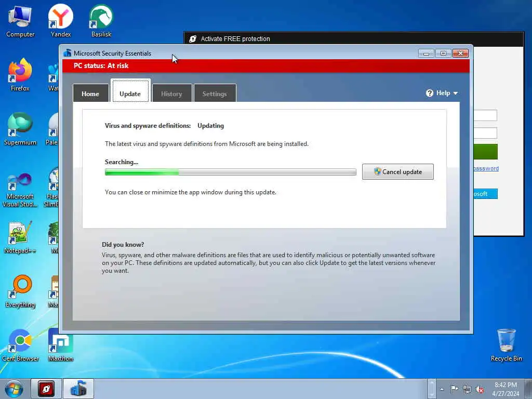This screenshot has height=399, width=532.
Task: Click the Security Essentials title bar icon
Action: [x=67, y=54]
